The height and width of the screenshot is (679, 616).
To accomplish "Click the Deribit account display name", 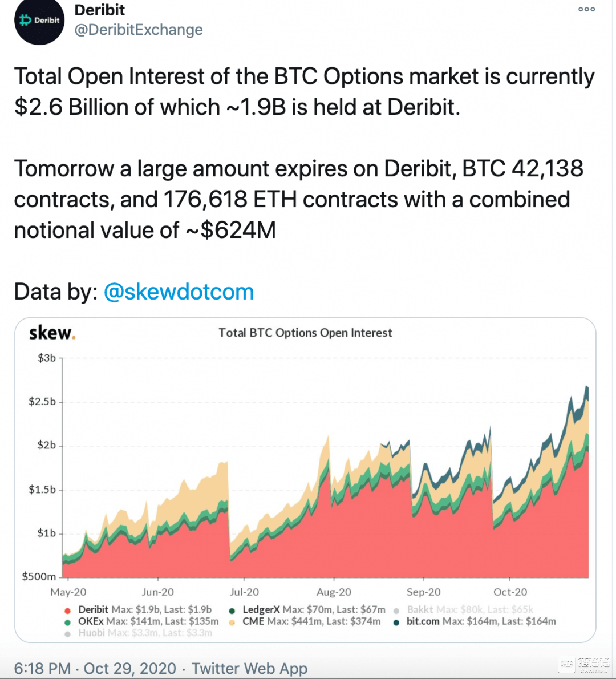I will pos(100,10).
